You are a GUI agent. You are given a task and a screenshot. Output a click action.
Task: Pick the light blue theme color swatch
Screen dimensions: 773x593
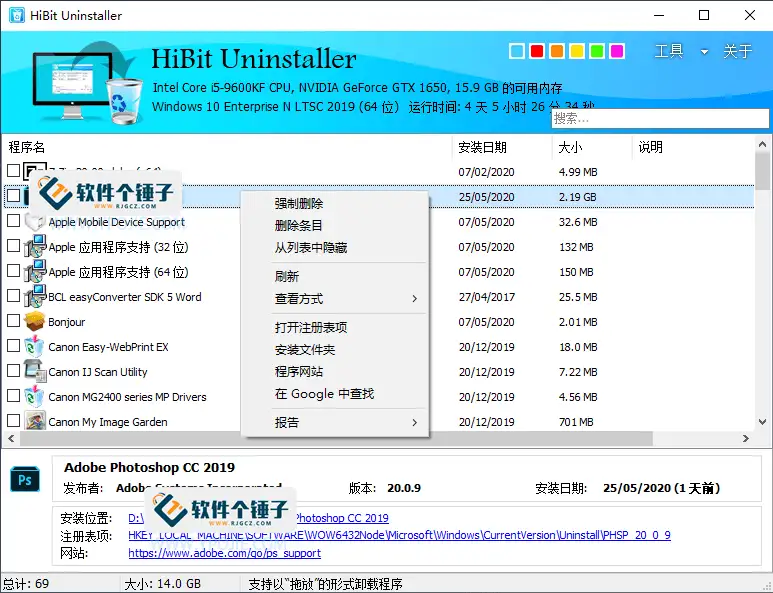[x=517, y=51]
